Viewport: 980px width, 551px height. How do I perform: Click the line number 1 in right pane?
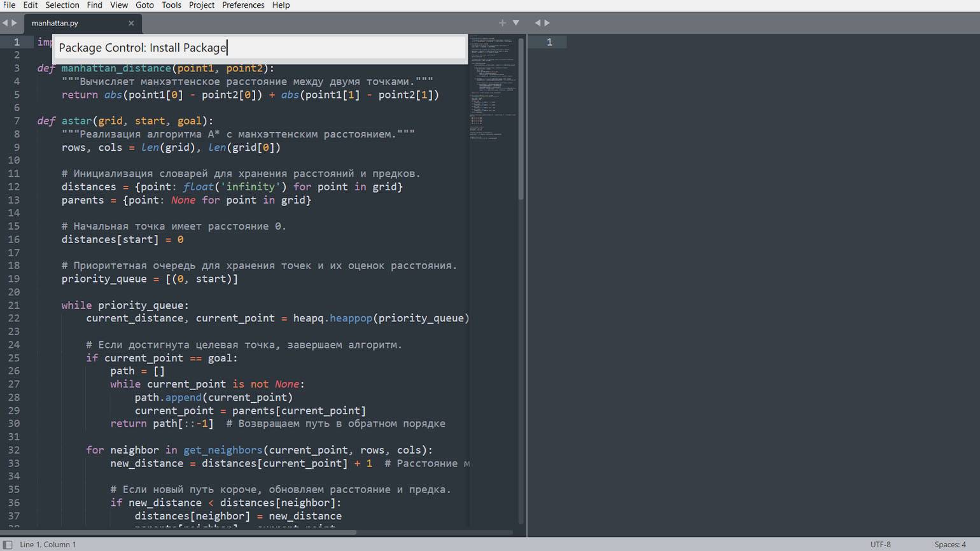coord(549,42)
